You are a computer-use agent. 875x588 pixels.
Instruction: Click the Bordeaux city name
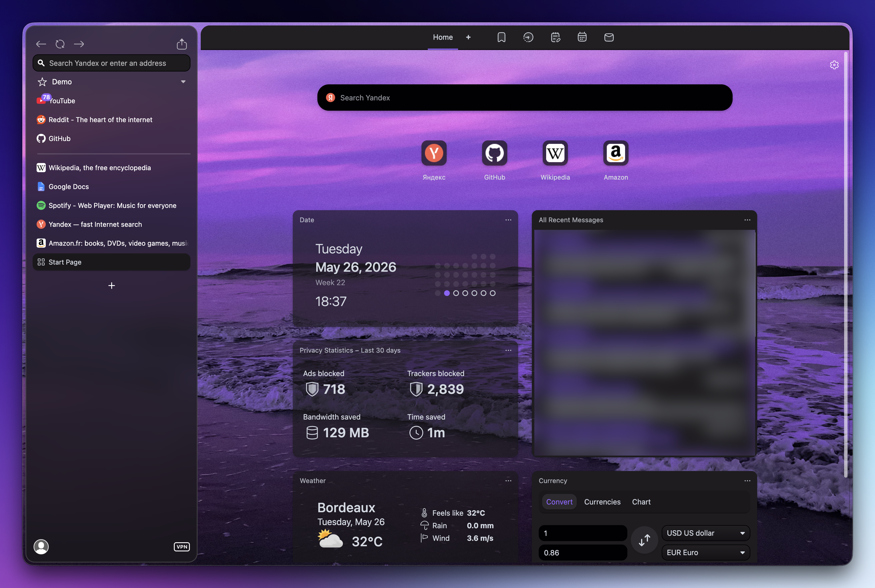[x=346, y=507]
